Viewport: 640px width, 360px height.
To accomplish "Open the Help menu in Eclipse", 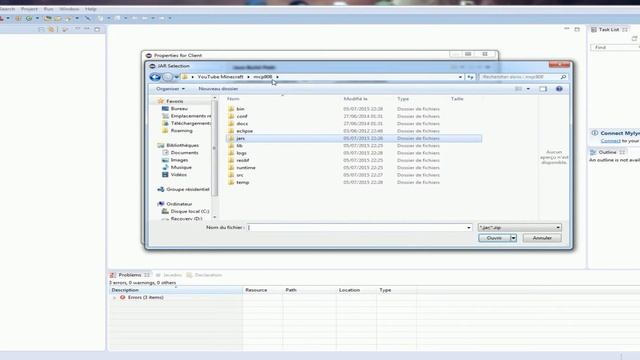I will pyautogui.click(x=91, y=9).
